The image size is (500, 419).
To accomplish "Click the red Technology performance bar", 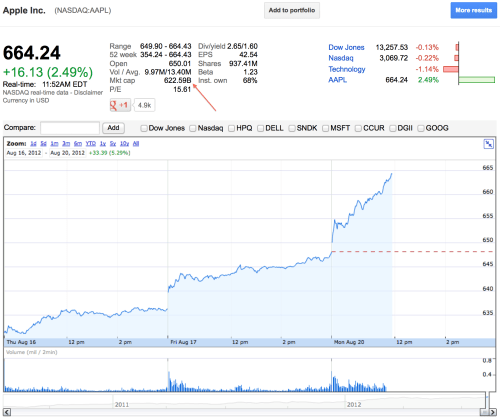I will (x=451, y=69).
